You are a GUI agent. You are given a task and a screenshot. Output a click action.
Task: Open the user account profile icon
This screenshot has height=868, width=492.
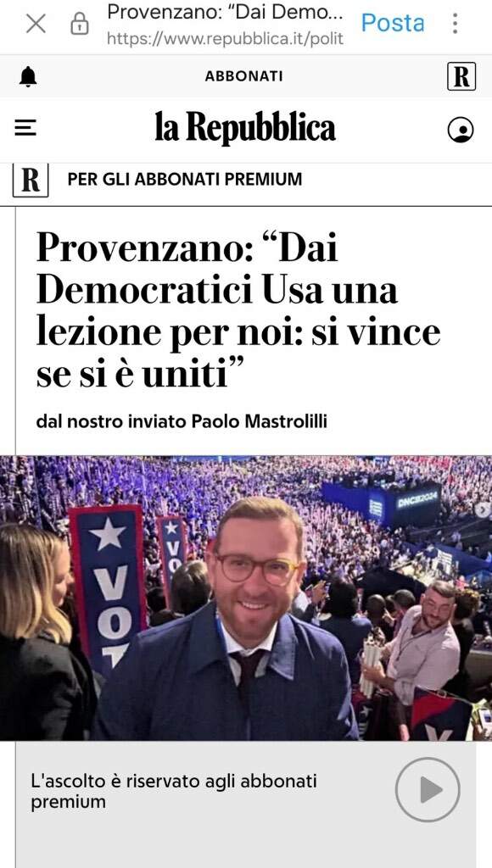[461, 130]
